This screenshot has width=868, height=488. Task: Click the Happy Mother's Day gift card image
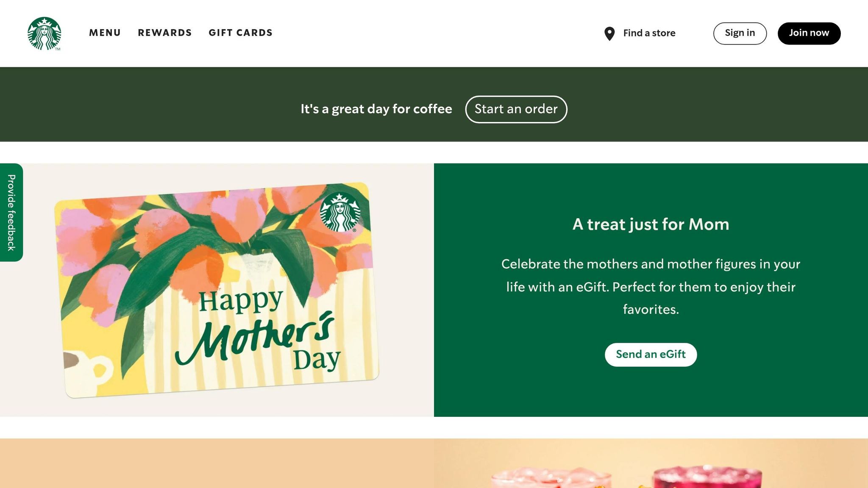217,290
